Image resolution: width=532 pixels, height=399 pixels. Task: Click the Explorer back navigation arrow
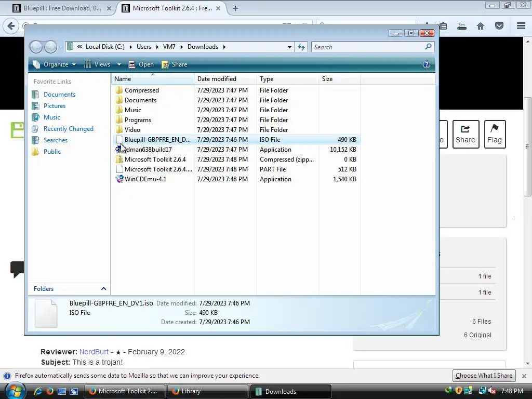pos(36,47)
